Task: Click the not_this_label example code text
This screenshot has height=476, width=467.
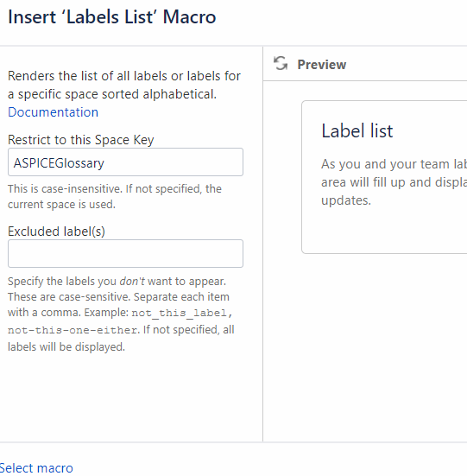Action: tap(182, 313)
